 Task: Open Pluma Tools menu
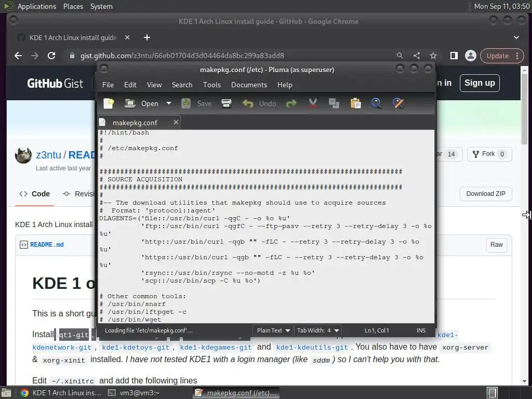coord(212,85)
